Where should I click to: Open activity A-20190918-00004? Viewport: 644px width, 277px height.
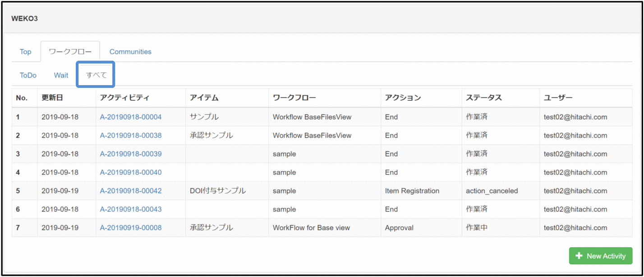pyautogui.click(x=130, y=117)
